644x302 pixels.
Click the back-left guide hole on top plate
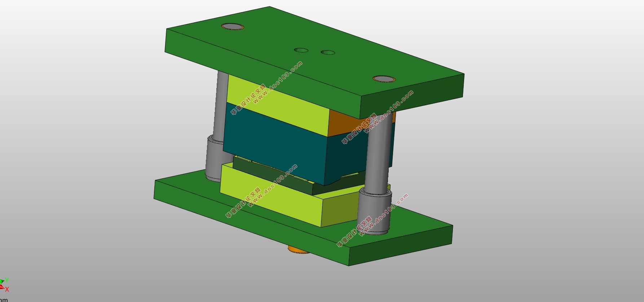point(233,27)
